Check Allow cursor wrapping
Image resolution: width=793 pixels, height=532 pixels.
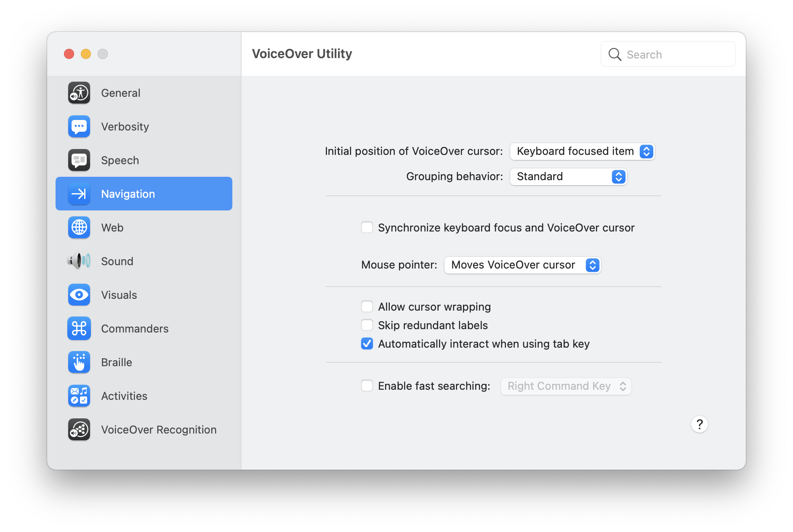[x=367, y=306]
